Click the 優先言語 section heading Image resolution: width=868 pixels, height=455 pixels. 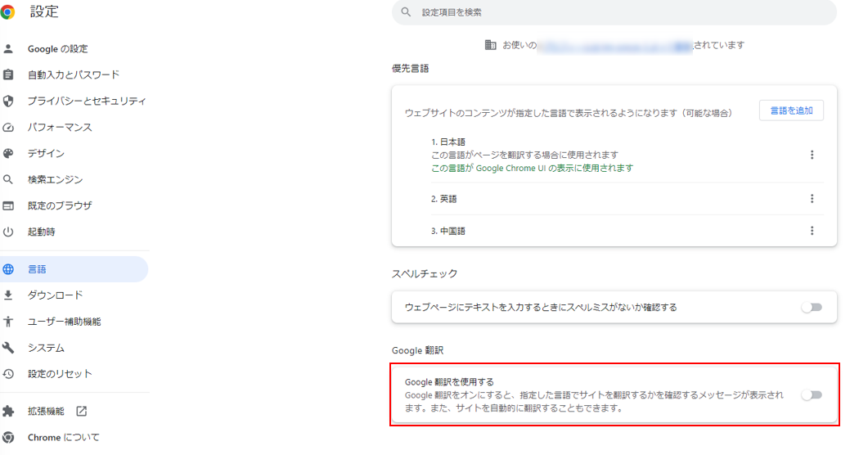(410, 69)
